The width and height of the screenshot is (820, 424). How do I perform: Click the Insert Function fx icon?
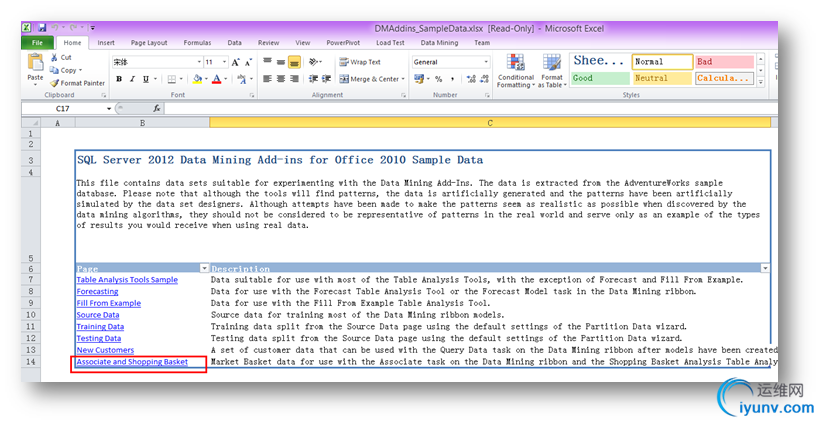(x=156, y=108)
